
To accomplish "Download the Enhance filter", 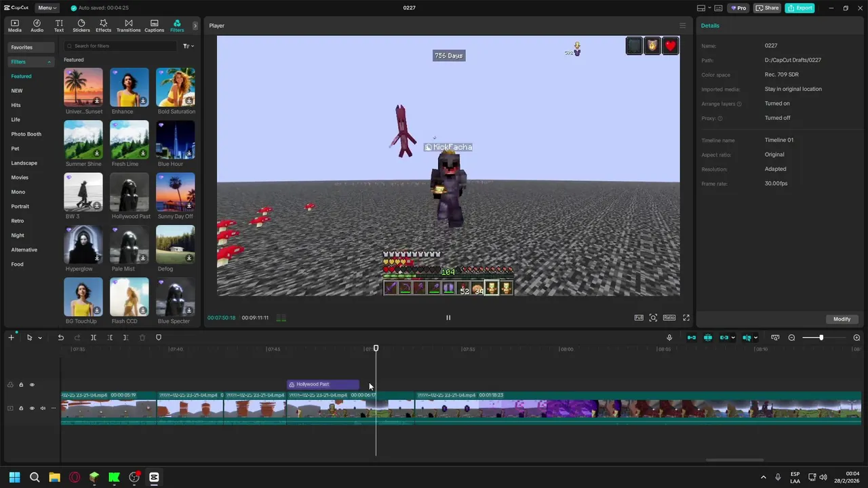I will coord(143,101).
